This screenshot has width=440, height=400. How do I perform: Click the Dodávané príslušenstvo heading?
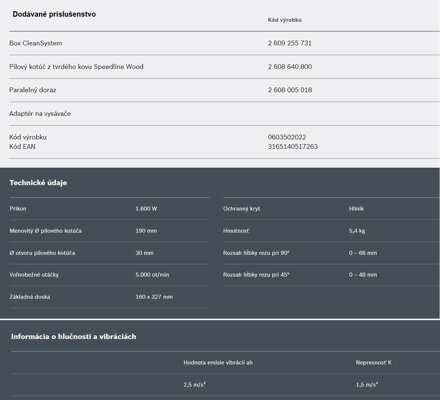[54, 14]
